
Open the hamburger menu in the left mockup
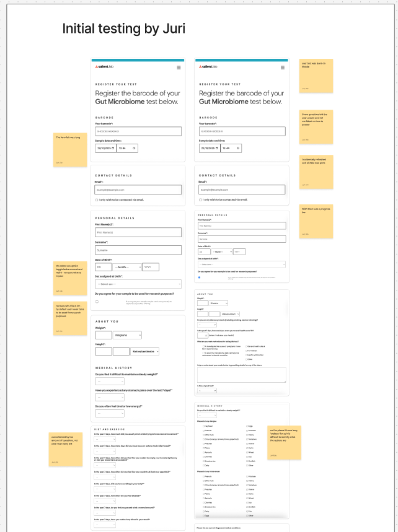point(179,68)
